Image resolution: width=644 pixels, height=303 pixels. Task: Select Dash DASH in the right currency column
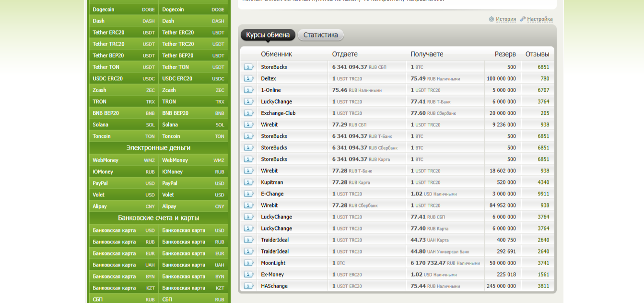coord(193,21)
